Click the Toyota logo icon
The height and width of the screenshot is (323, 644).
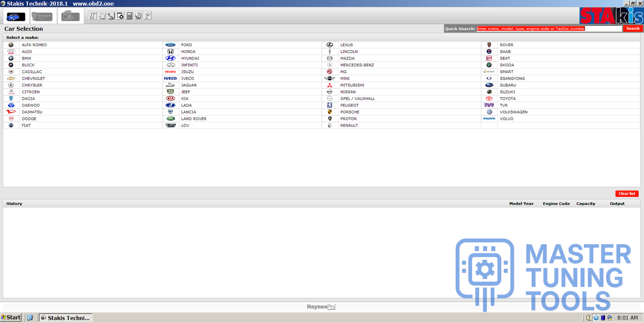[489, 99]
